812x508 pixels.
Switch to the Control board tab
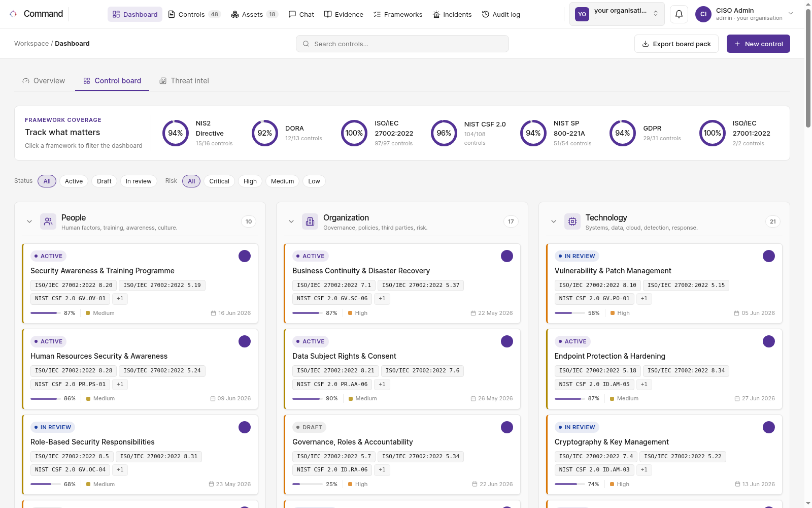[x=112, y=81]
